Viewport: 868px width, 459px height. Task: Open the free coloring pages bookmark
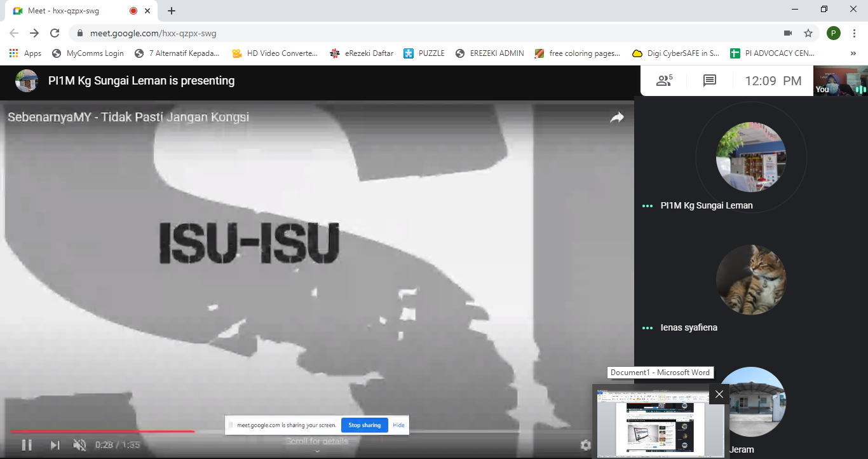pyautogui.click(x=578, y=53)
